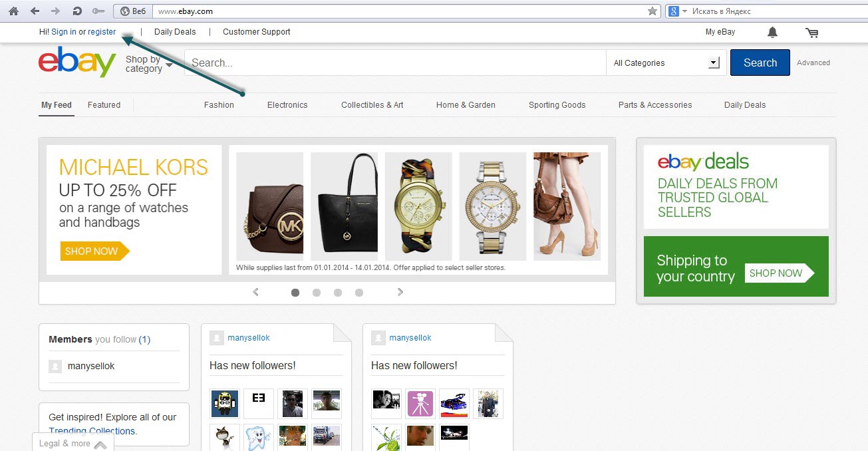868x451 pixels.
Task: Select the first carousel dot
Action: click(295, 293)
